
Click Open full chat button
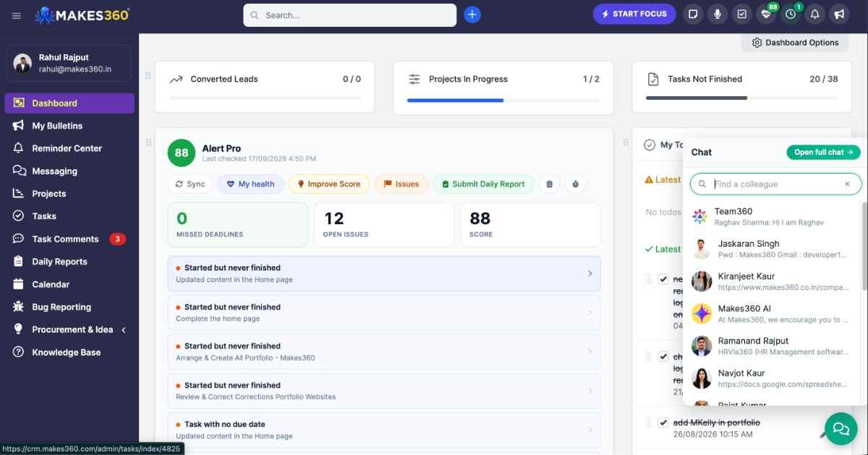tap(823, 152)
